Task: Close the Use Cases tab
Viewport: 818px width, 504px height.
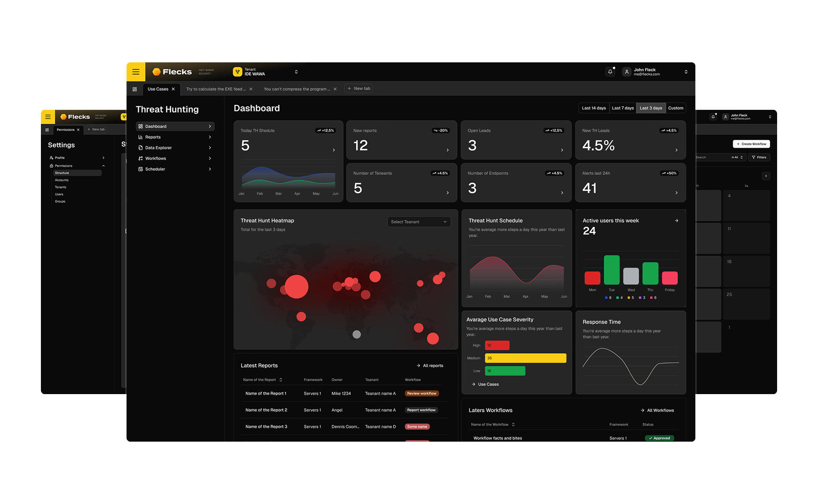Action: [x=173, y=89]
